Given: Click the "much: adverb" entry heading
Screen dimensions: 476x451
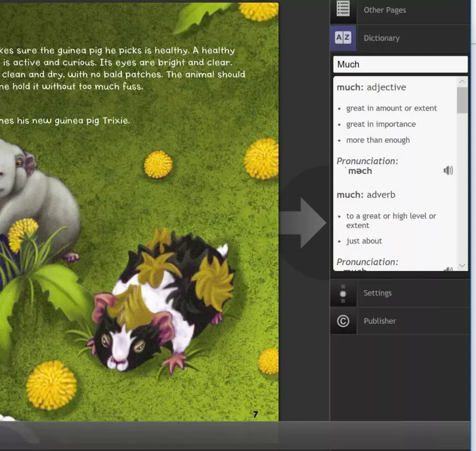Looking at the screenshot, I should pos(366,195).
